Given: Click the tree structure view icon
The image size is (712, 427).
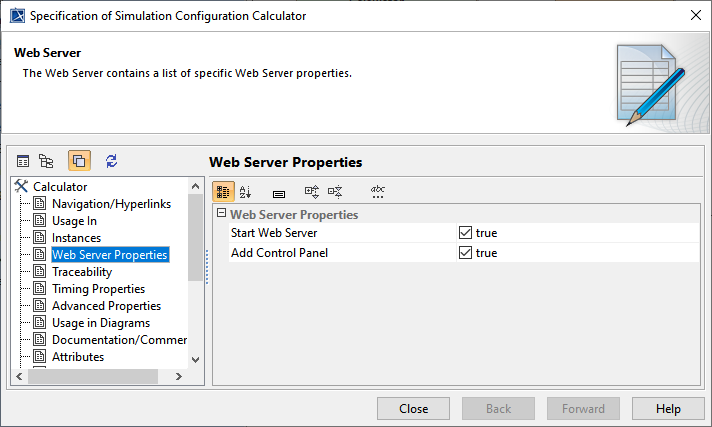Looking at the screenshot, I should pyautogui.click(x=46, y=161).
